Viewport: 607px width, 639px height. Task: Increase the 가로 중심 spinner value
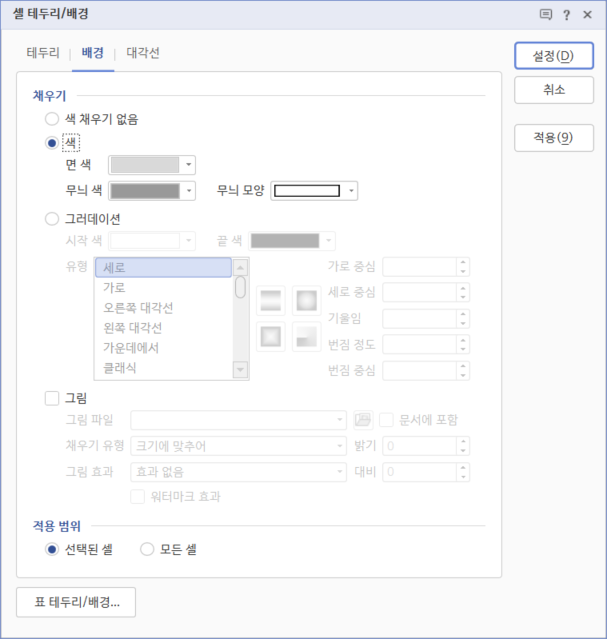(463, 262)
